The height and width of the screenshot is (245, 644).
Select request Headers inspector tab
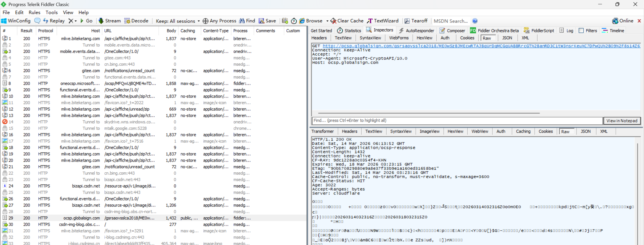[319, 38]
